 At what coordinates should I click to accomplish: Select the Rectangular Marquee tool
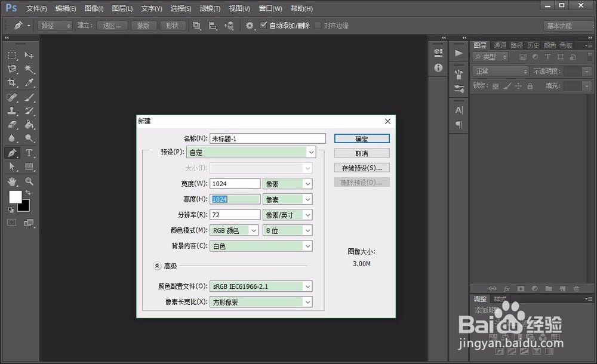click(x=12, y=55)
